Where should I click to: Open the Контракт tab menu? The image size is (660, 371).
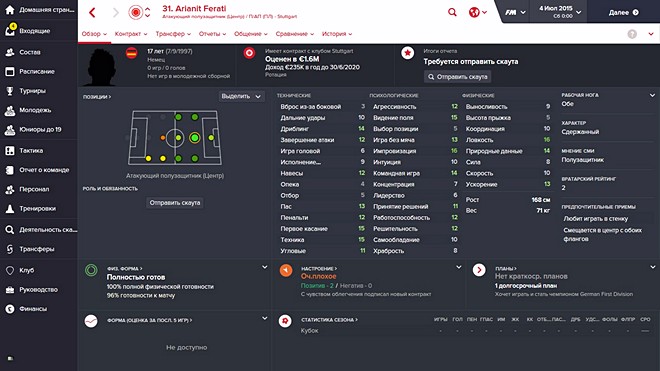click(131, 34)
